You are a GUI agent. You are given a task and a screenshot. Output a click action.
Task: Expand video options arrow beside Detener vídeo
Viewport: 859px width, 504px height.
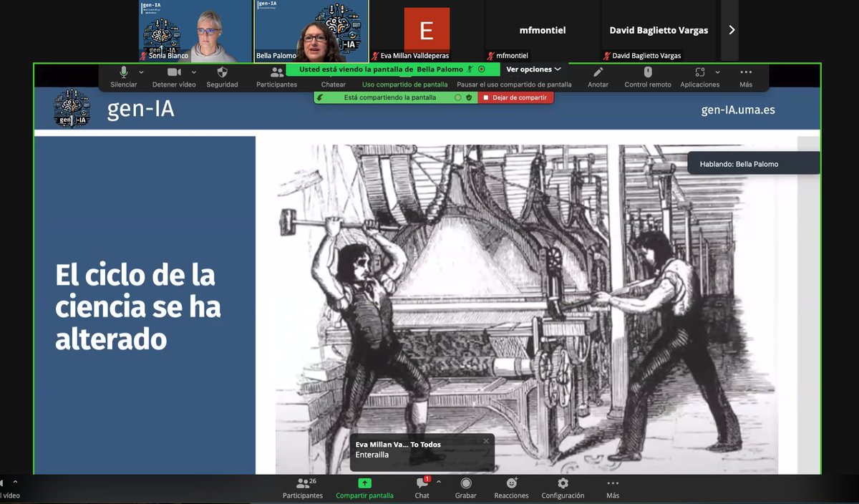point(193,72)
